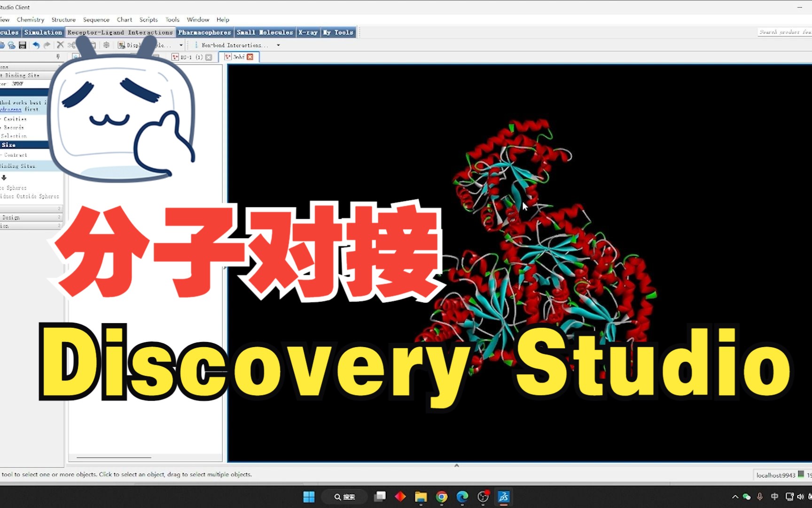Switch to the DS-1 document tab
Screen dimensions: 812x508
tap(189, 56)
